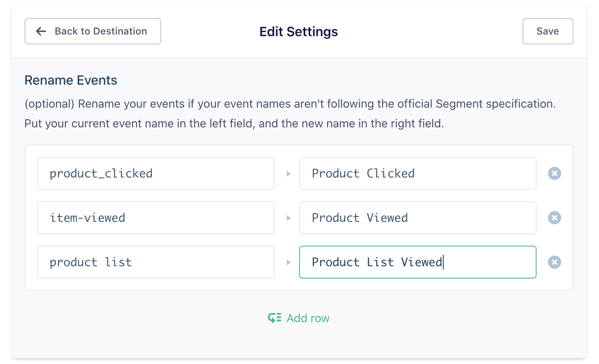Delete the item-viewed rename row
This screenshot has height=364, width=599.
pos(554,218)
